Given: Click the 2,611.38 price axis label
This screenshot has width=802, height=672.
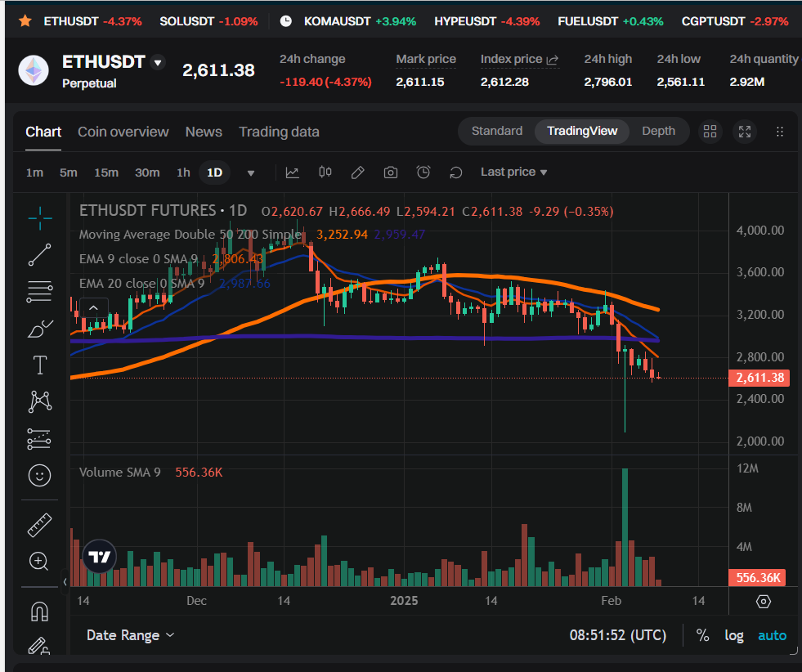Looking at the screenshot, I should point(759,378).
